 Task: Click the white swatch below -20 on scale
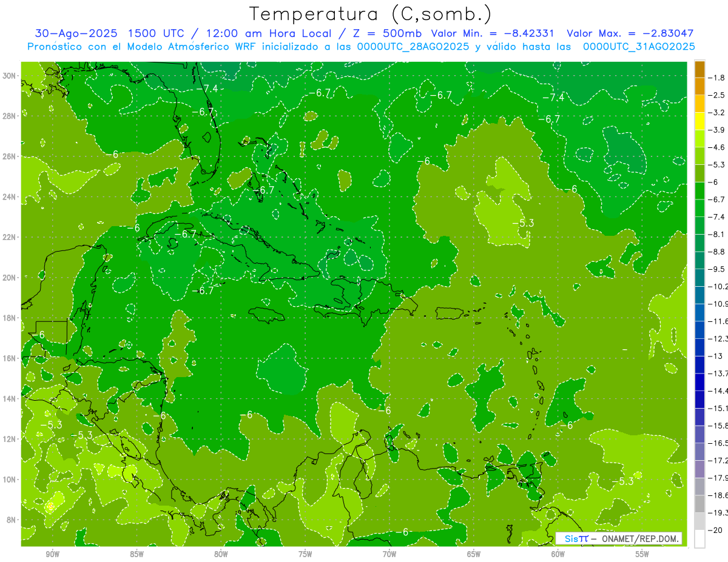click(x=699, y=539)
